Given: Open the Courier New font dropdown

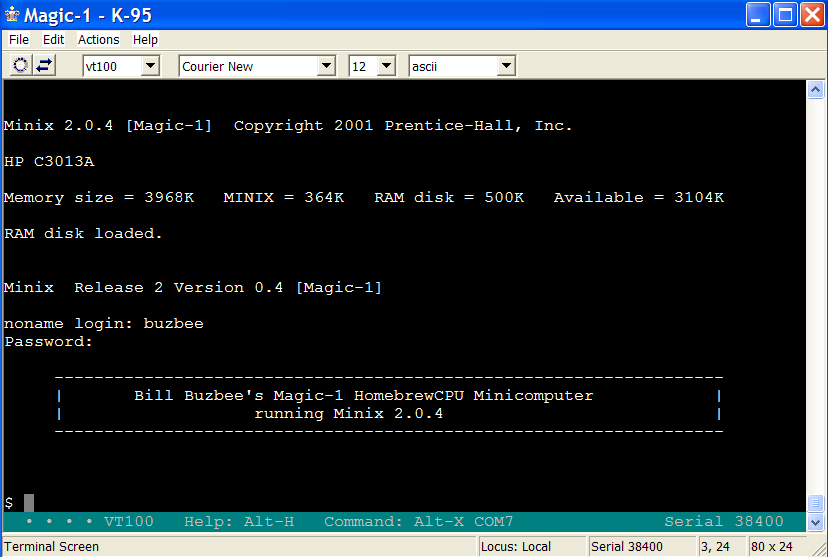Looking at the screenshot, I should point(326,66).
